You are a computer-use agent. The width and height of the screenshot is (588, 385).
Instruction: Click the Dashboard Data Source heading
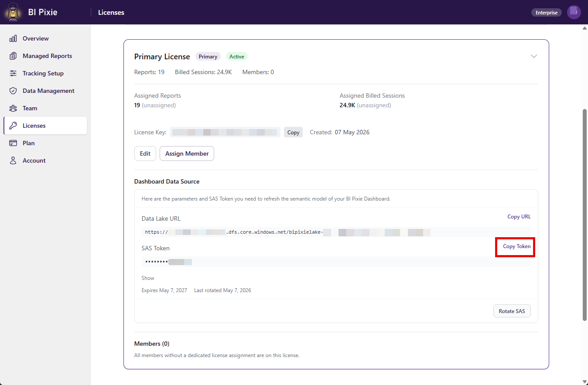point(167,181)
